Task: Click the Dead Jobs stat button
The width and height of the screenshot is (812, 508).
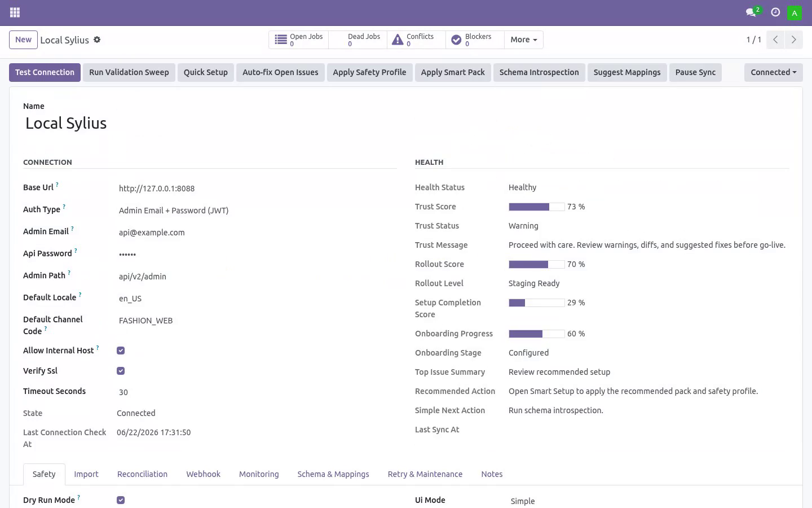Action: point(358,40)
